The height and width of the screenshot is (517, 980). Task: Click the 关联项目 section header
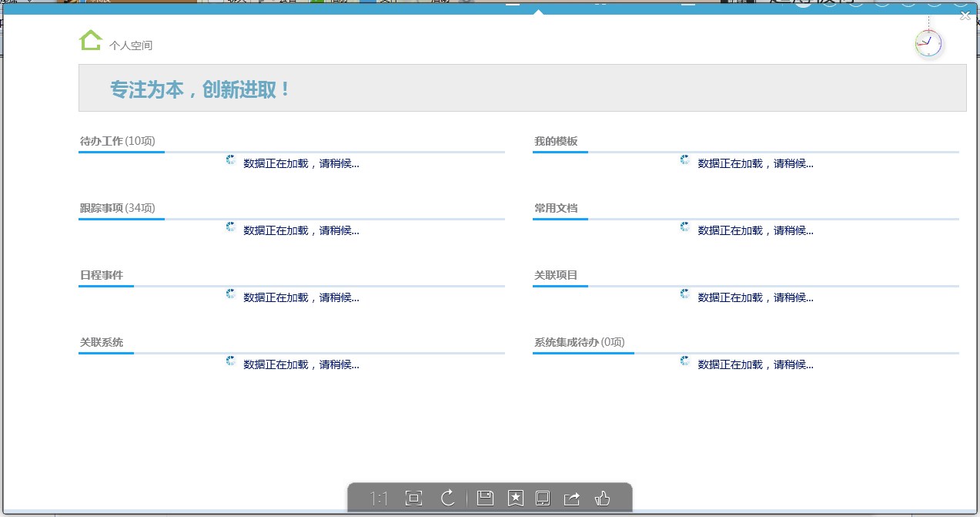tap(557, 276)
